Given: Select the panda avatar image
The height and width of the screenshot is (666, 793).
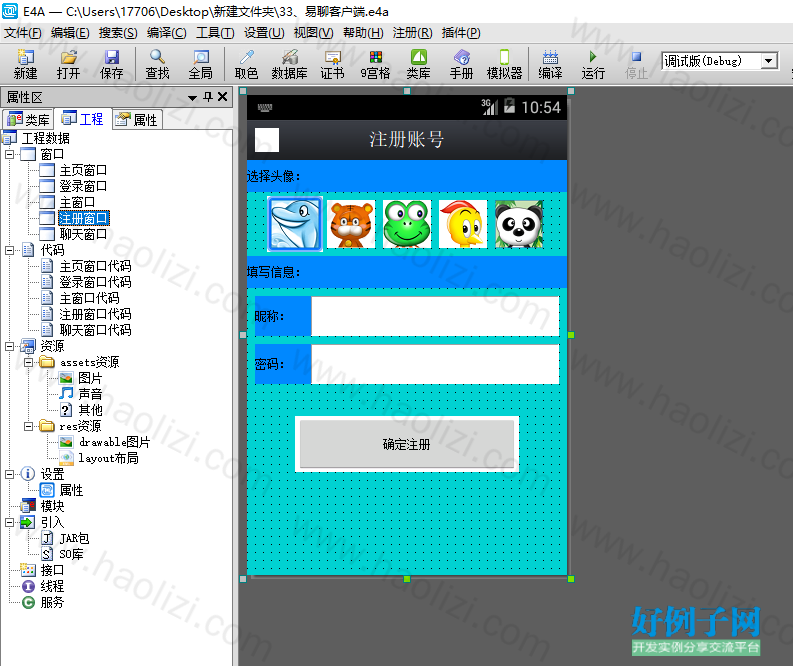Looking at the screenshot, I should [519, 224].
